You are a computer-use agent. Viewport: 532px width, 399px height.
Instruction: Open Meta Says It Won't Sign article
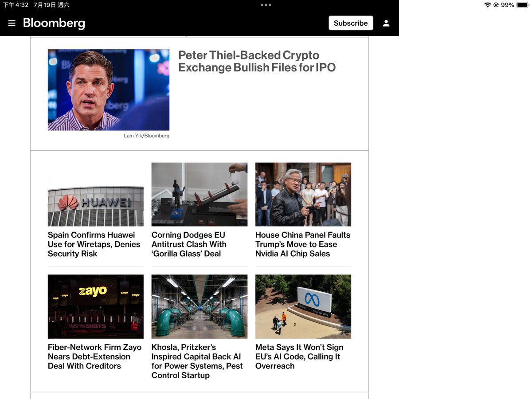tap(299, 356)
